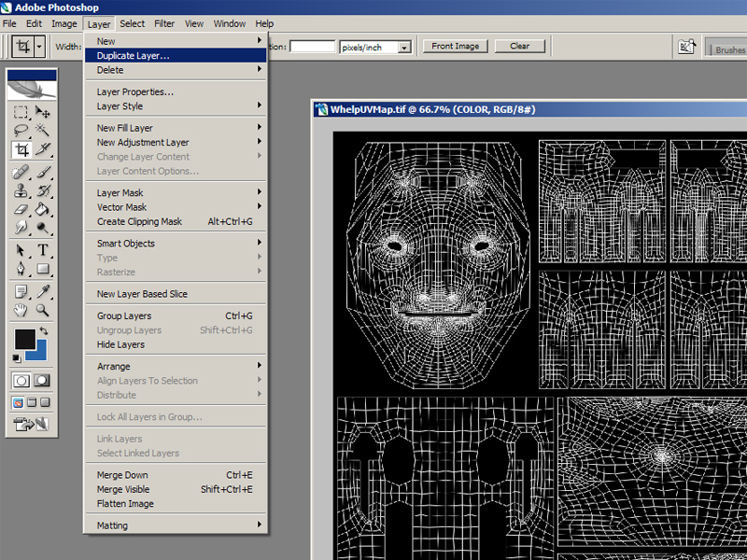Pick the Paint Bucket tool
This screenshot has height=560, width=747.
point(43,209)
